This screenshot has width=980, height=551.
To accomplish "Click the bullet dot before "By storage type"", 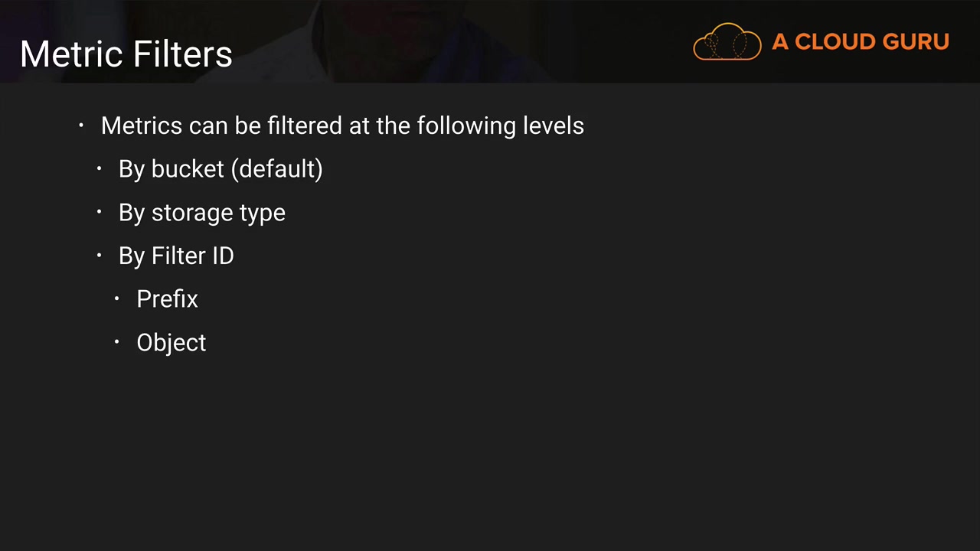I will pyautogui.click(x=100, y=212).
